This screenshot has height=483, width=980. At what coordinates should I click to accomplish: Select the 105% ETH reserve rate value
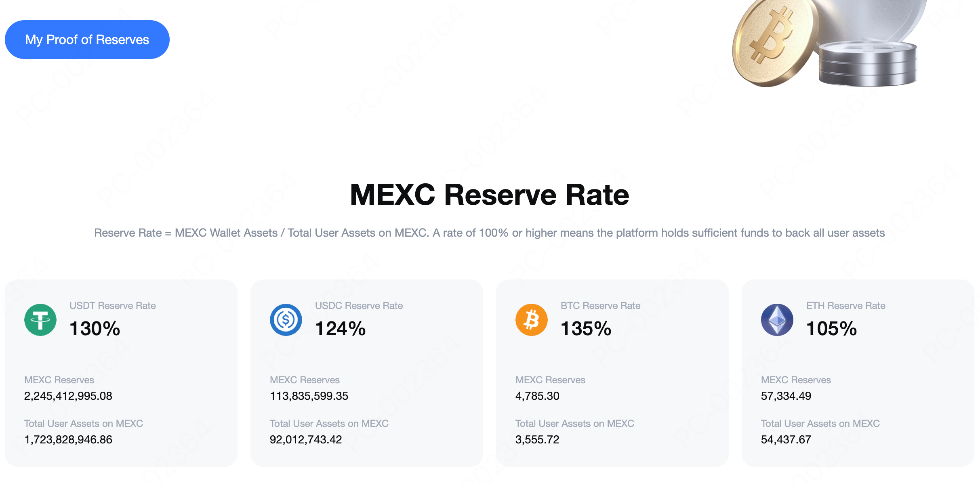click(x=832, y=328)
